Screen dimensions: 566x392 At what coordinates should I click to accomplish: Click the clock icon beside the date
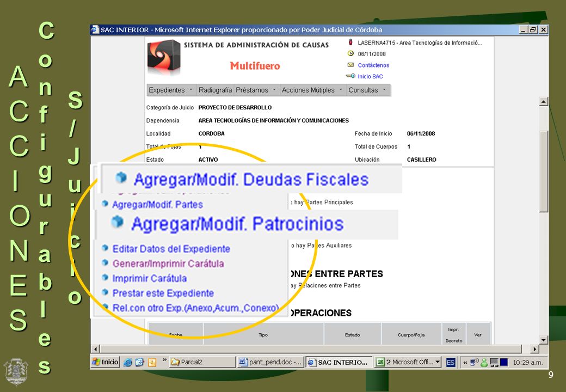pos(350,53)
